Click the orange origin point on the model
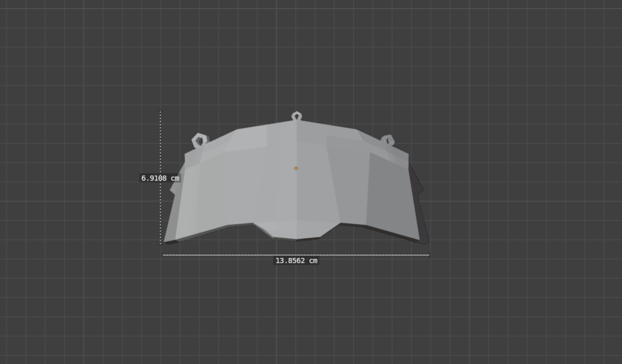Viewport: 622px width, 364px height. pyautogui.click(x=296, y=168)
